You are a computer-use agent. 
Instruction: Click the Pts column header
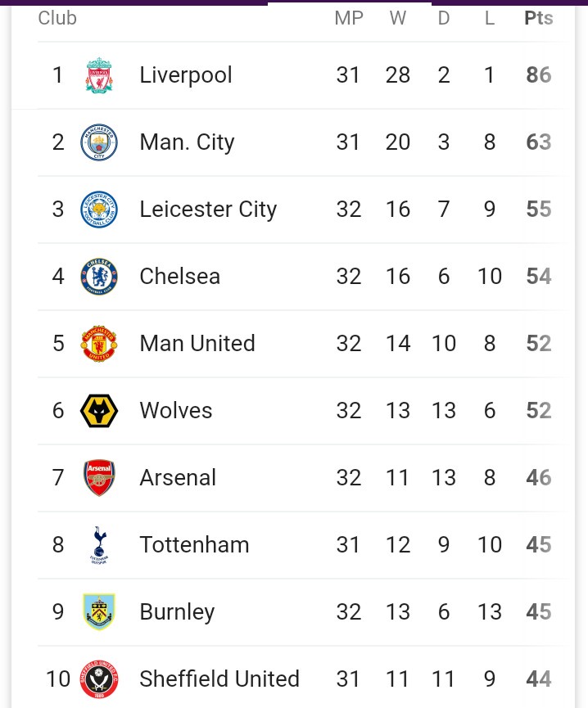pyautogui.click(x=538, y=18)
